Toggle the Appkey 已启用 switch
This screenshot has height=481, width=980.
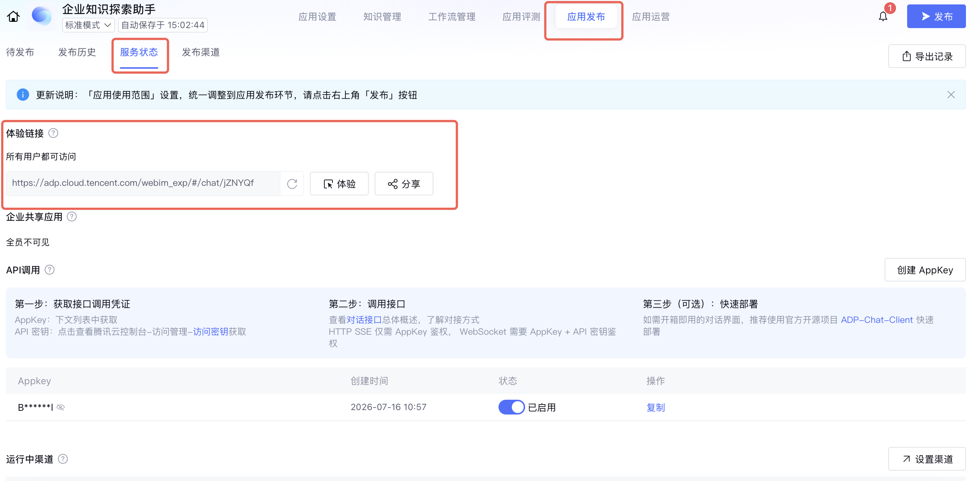511,407
